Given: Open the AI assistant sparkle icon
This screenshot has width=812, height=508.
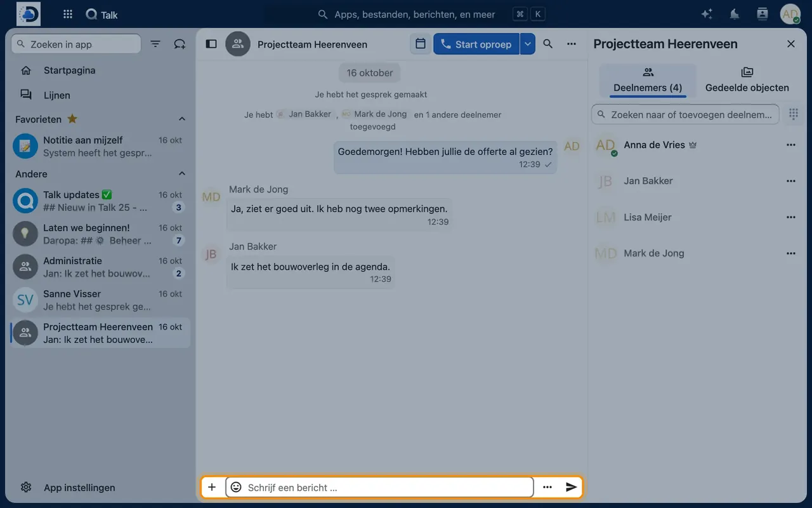Looking at the screenshot, I should [707, 14].
